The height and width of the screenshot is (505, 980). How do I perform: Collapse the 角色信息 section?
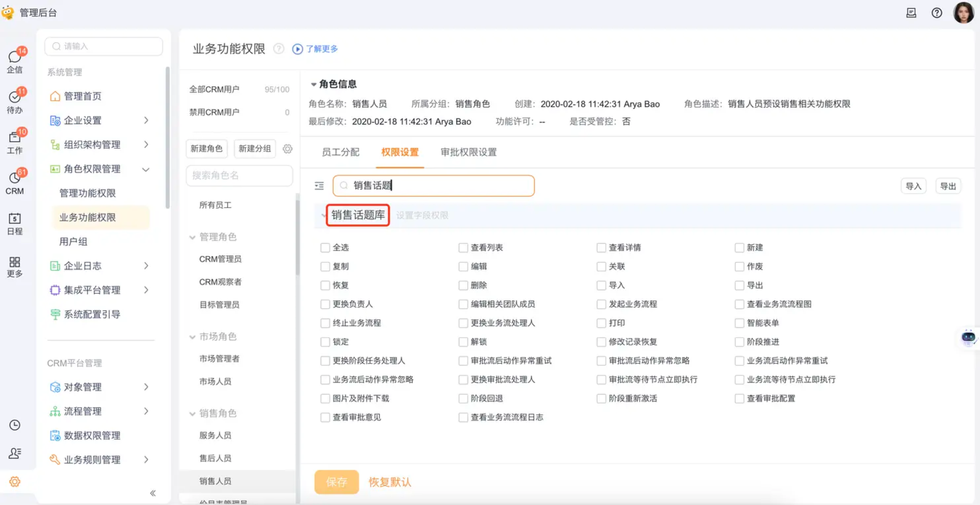point(314,85)
